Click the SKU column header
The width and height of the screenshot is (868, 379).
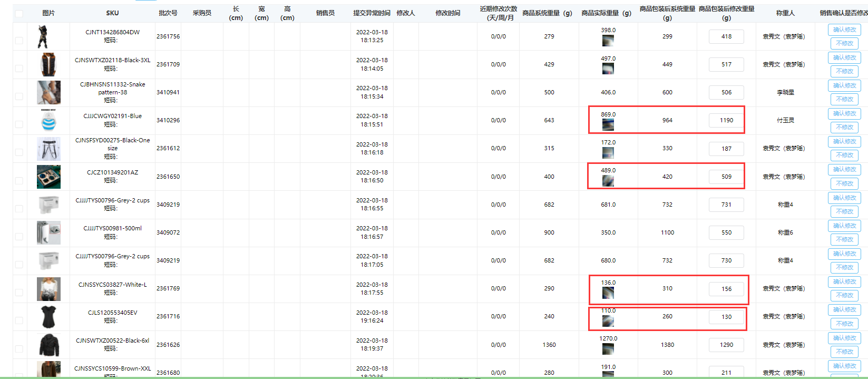112,13
